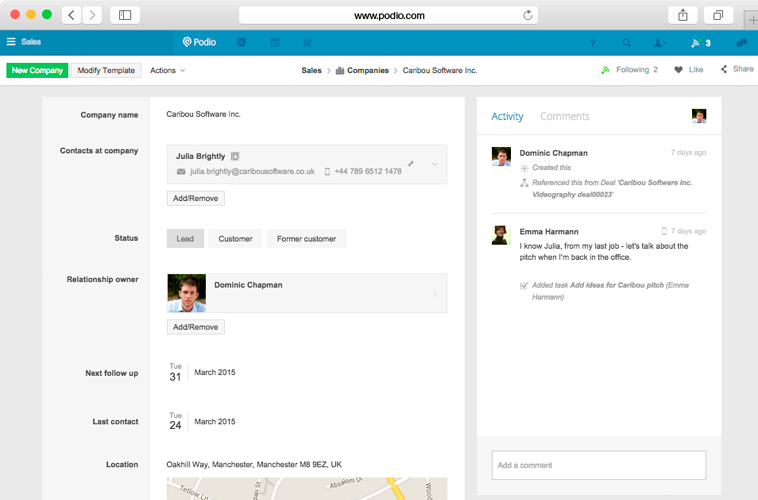This screenshot has height=500, width=758.
Task: Set status to Former customer
Action: (306, 239)
